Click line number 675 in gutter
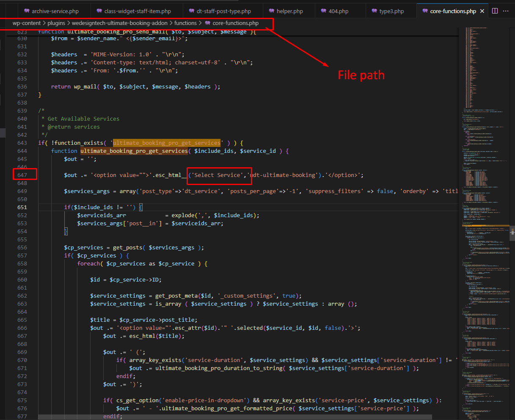The image size is (515, 420). point(22,400)
